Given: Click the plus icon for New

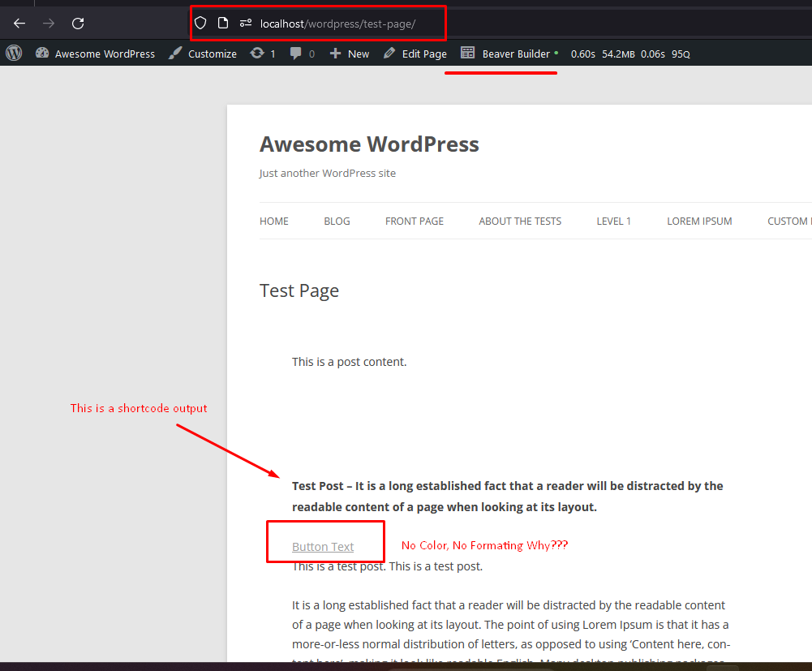Looking at the screenshot, I should tap(335, 53).
